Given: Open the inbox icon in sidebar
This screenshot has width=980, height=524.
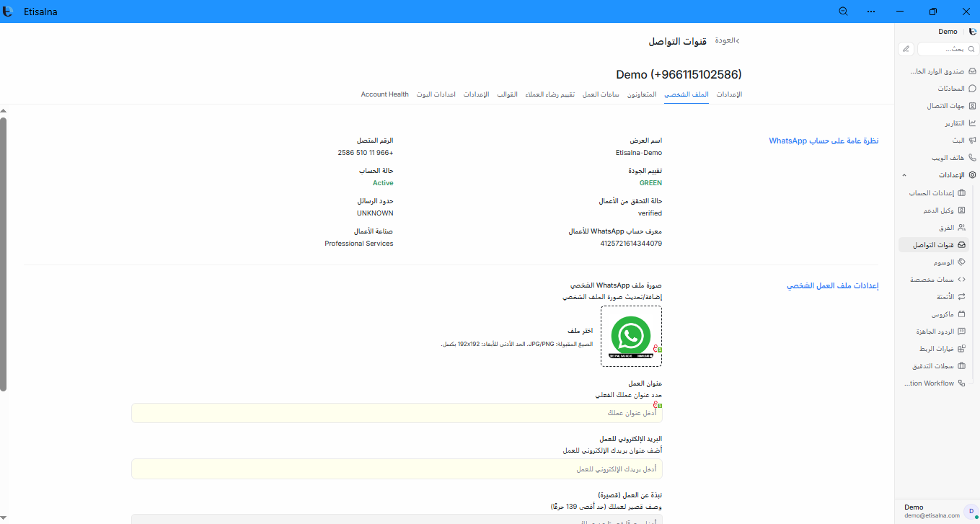Looking at the screenshot, I should [x=972, y=71].
